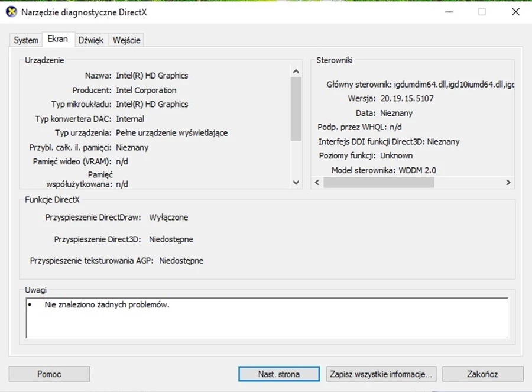This screenshot has height=392, width=532.
Task: Click Zapisz wszystkie informacje button
Action: tap(381, 374)
